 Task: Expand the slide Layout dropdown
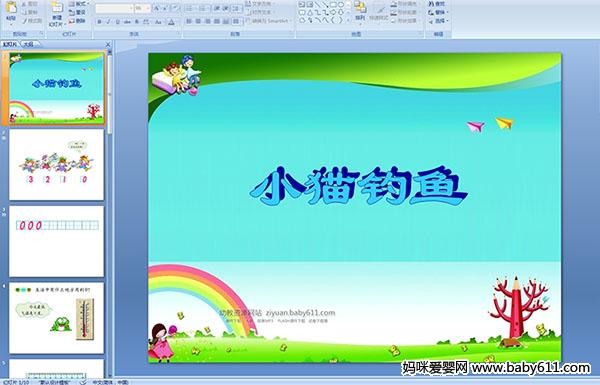(78, 4)
